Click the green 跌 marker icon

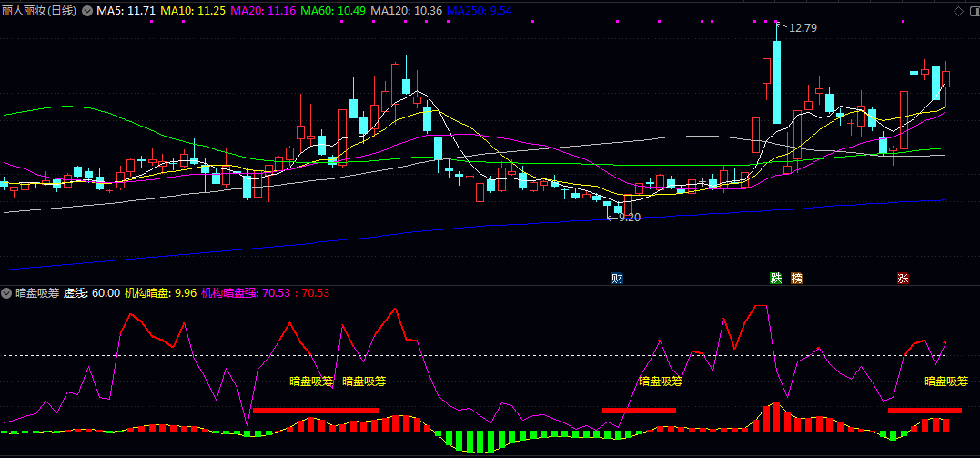(x=775, y=278)
